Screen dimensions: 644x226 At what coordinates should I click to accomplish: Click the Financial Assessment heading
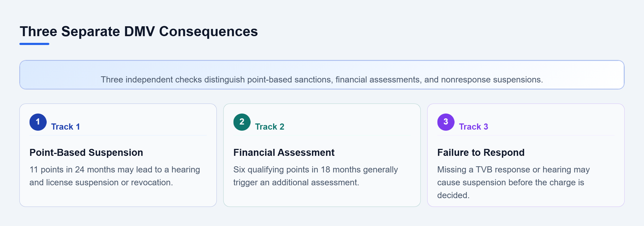tap(284, 152)
